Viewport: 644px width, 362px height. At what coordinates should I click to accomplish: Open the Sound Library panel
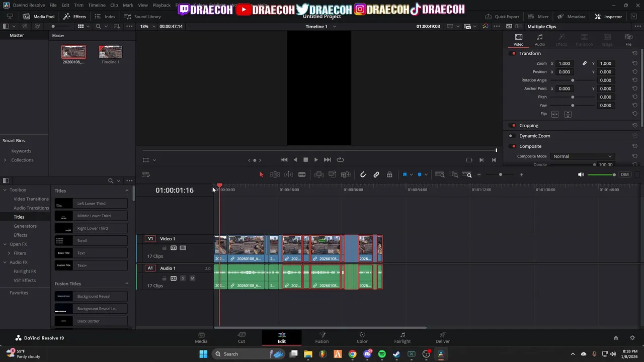142,17
